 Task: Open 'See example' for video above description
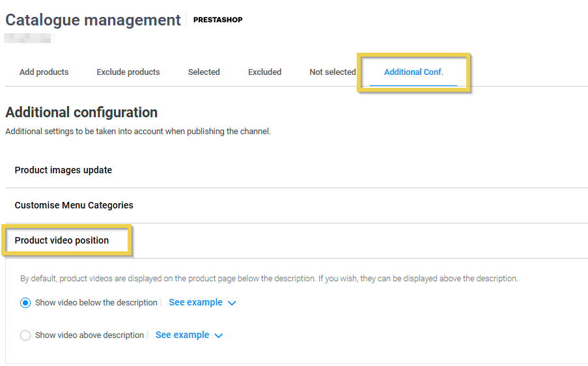(x=182, y=335)
